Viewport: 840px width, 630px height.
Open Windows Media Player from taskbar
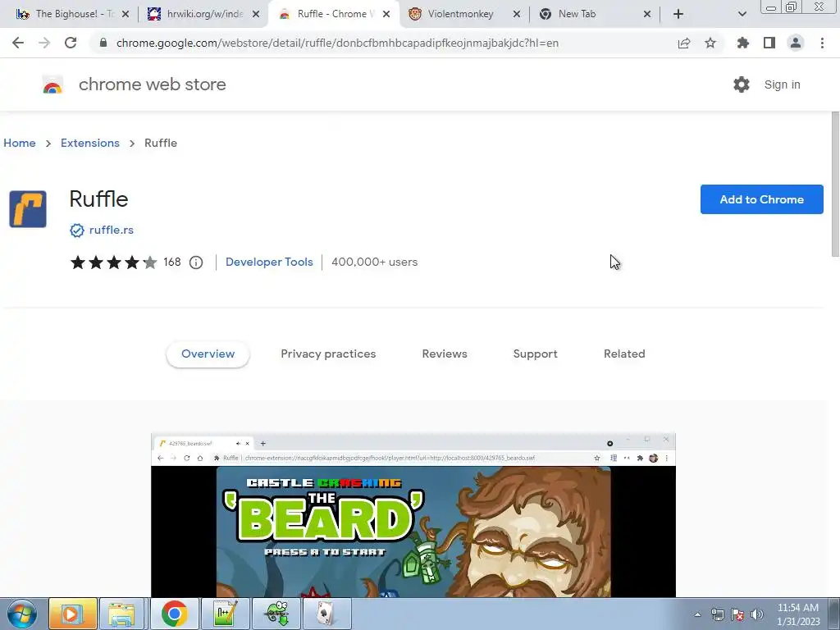[x=73, y=614]
